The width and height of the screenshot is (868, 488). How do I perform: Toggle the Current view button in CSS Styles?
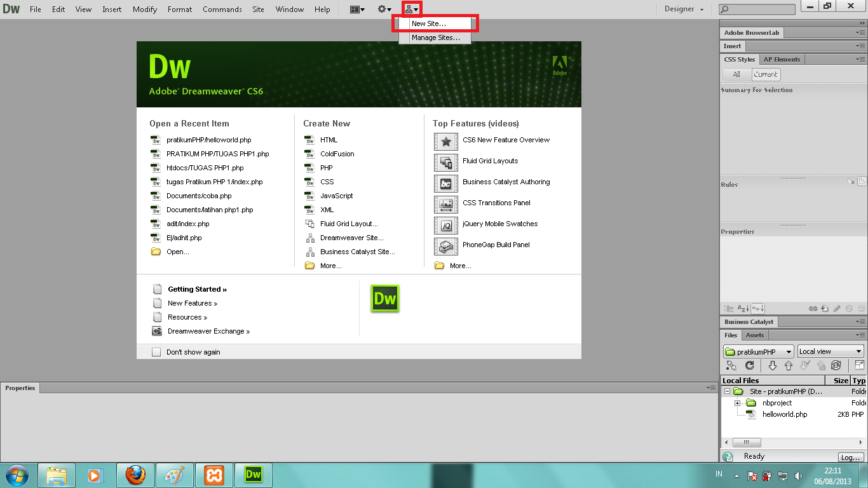click(x=766, y=74)
